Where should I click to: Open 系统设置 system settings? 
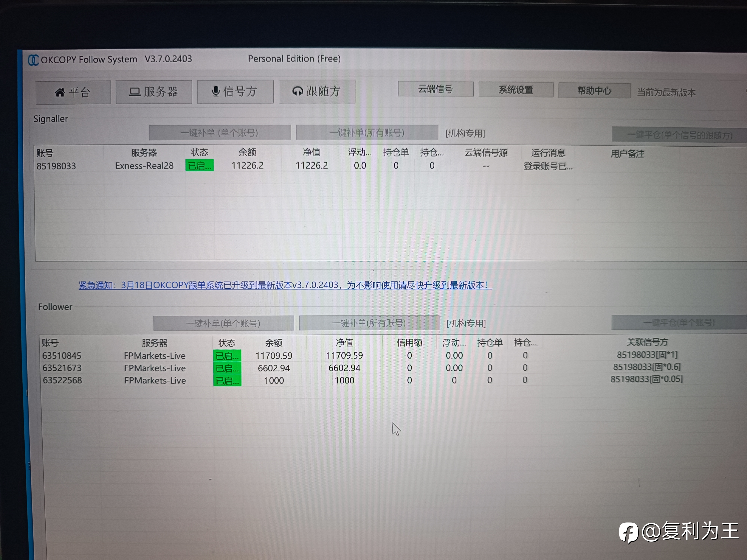click(x=516, y=90)
